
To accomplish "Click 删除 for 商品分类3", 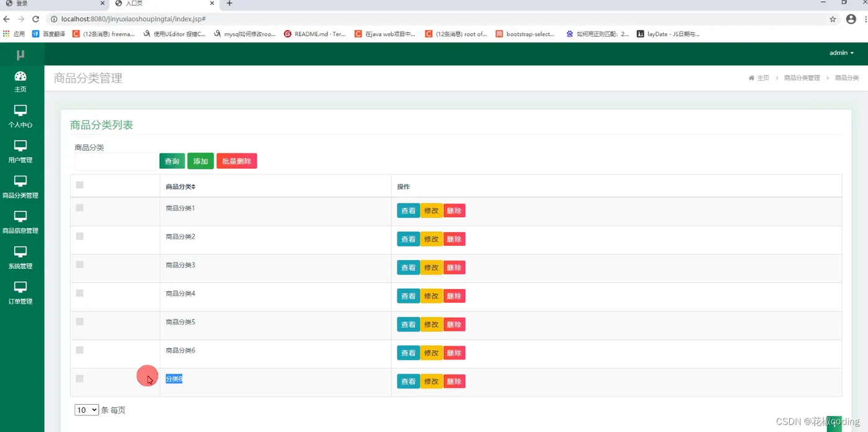I will coord(454,268).
